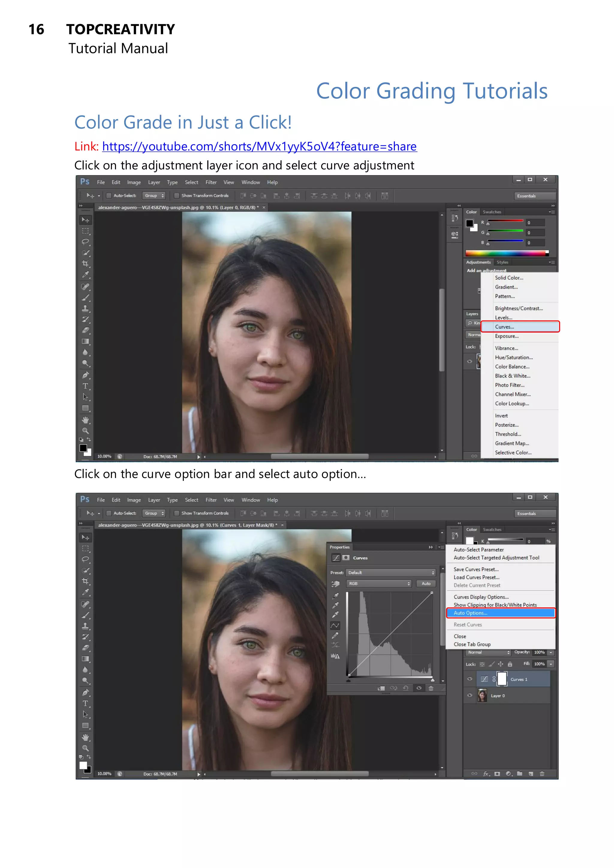The image size is (614, 868).
Task: Open the Preset Default dropdown
Action: 391,572
